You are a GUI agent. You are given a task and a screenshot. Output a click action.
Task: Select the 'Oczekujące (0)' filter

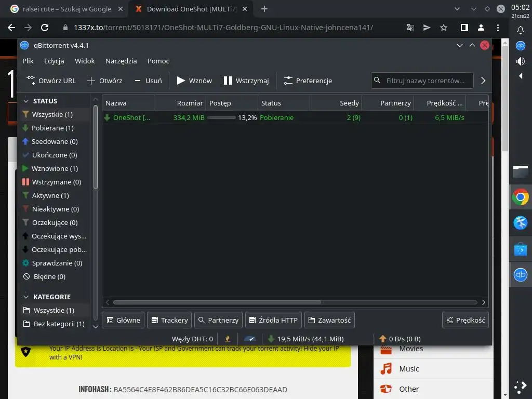coord(54,223)
